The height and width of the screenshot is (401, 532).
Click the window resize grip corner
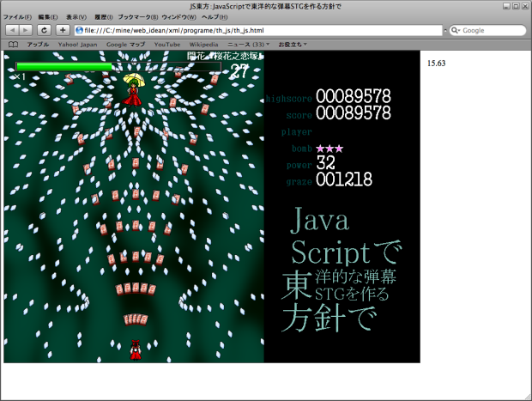click(528, 397)
